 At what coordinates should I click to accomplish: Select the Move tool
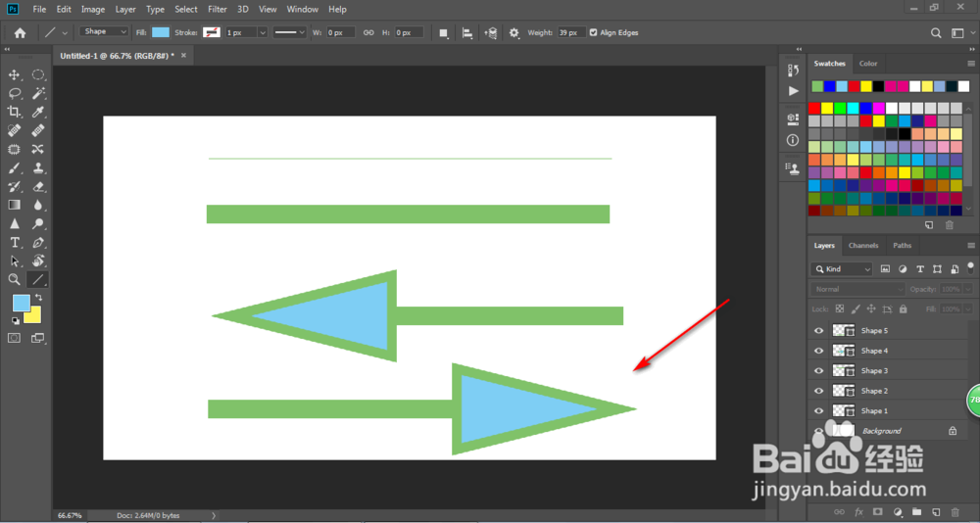[14, 75]
